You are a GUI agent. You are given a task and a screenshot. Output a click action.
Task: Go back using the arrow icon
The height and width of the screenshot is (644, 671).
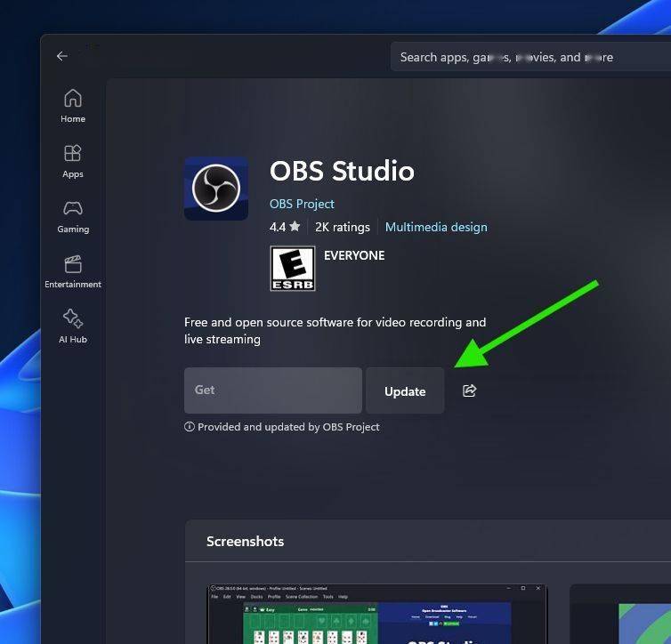tap(62, 56)
